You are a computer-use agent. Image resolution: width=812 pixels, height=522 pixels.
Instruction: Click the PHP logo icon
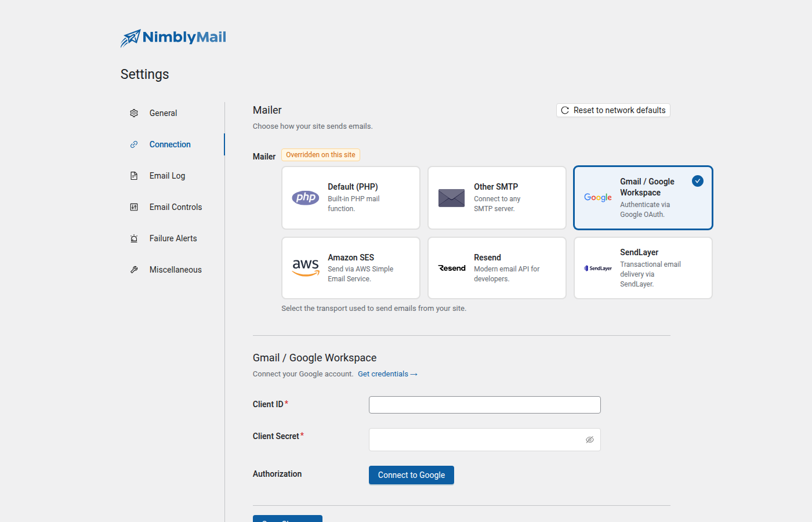click(x=306, y=198)
